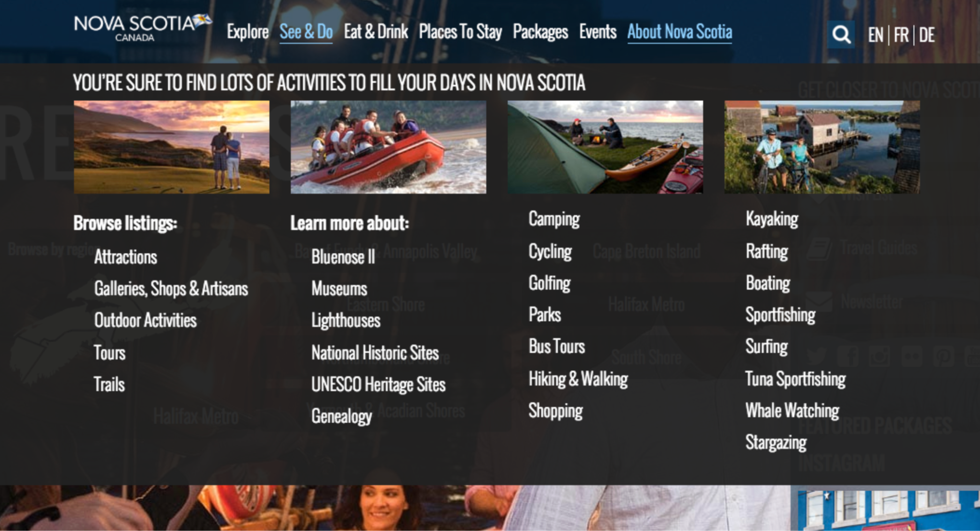980x531 pixels.
Task: Switch language to DE
Action: (927, 35)
